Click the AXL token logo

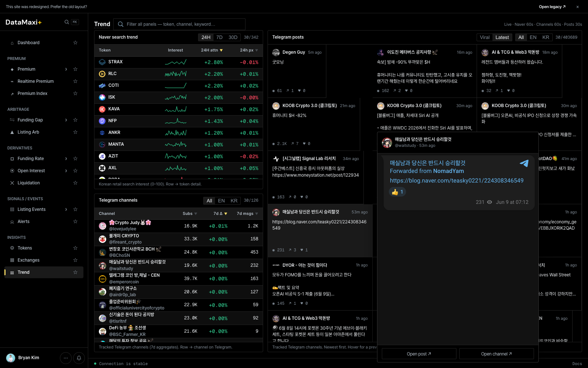(102, 168)
